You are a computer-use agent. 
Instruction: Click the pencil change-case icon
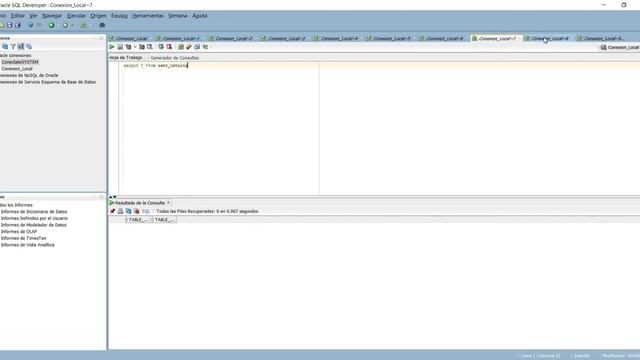click(x=189, y=47)
